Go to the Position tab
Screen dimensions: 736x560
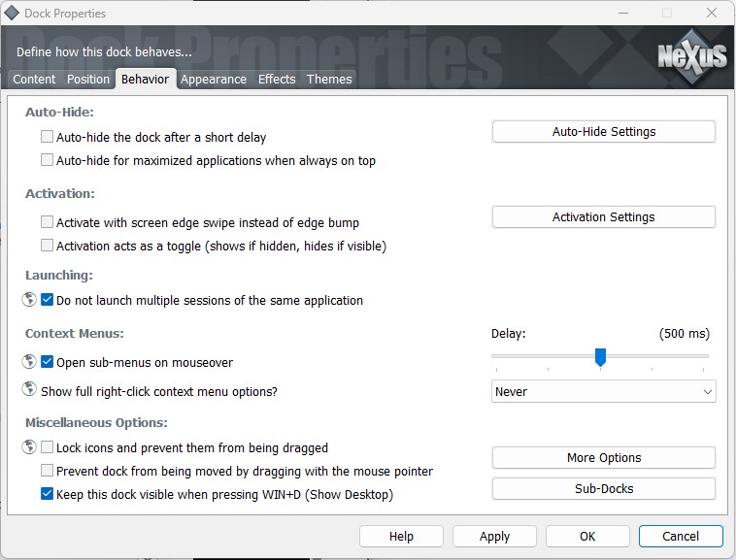88,80
